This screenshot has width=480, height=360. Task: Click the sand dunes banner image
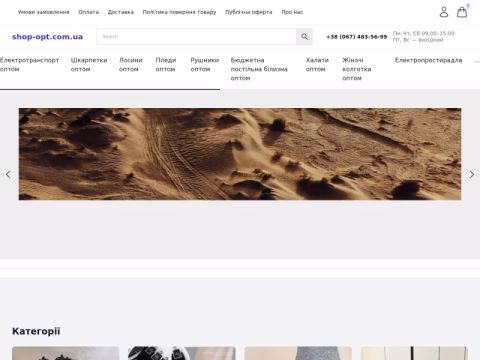240,154
